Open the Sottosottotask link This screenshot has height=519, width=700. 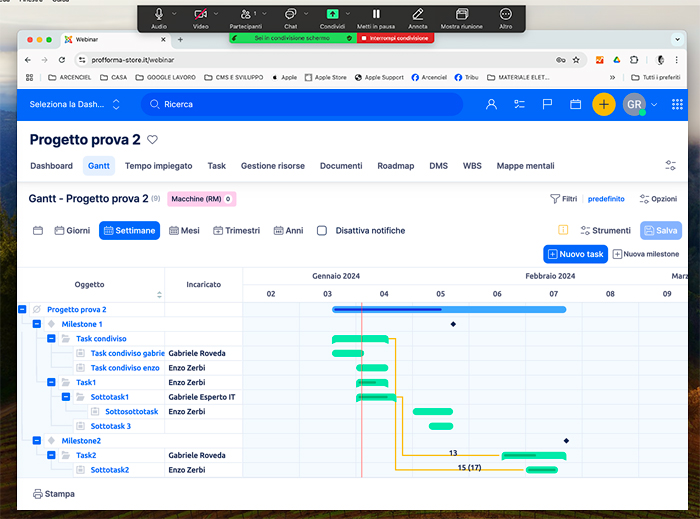coord(132,411)
